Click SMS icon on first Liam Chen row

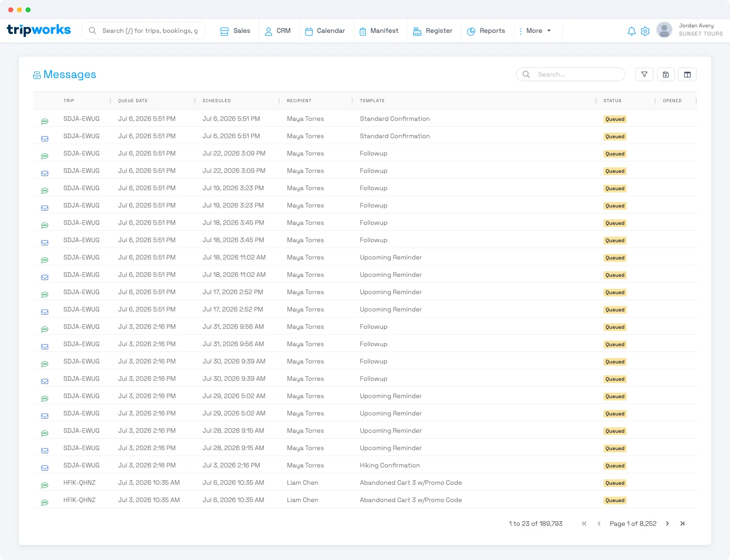click(x=45, y=485)
